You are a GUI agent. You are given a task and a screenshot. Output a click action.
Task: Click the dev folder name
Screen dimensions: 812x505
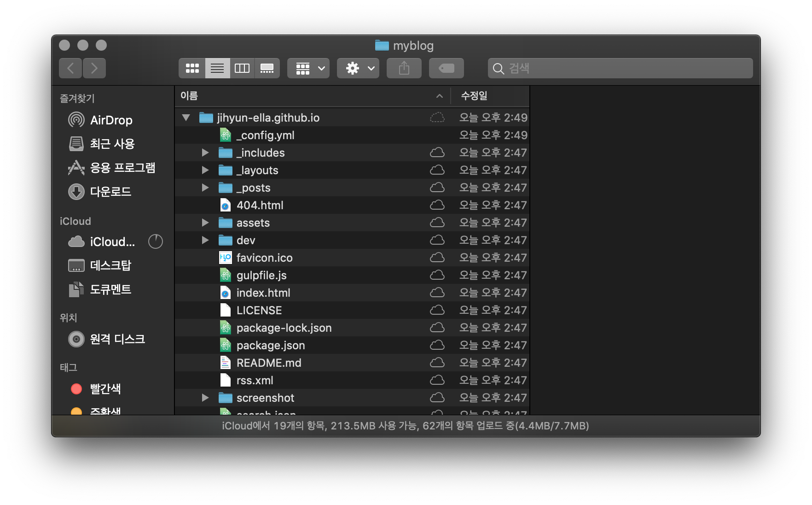tap(246, 240)
